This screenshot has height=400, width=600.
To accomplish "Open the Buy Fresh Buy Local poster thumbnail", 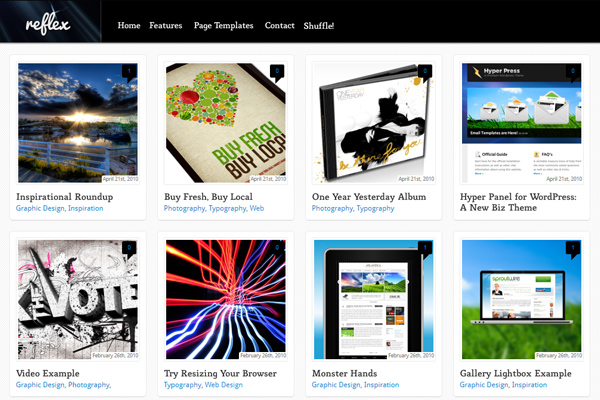I will point(226,123).
